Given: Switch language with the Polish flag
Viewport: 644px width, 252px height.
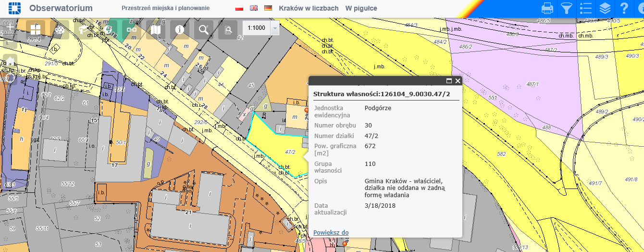Looking at the screenshot, I should pyautogui.click(x=239, y=8).
